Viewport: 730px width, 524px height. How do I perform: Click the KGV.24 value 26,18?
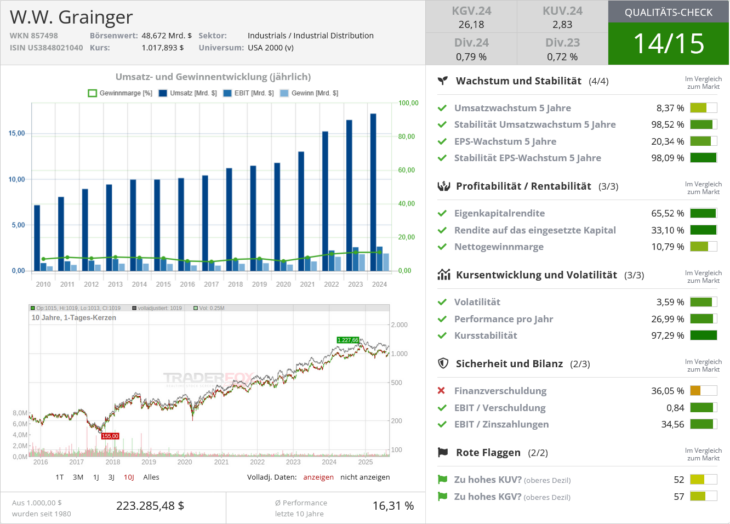471,24
